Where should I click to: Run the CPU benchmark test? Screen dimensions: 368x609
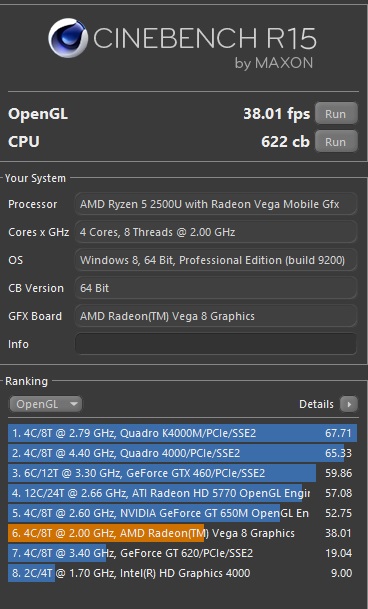tap(336, 142)
